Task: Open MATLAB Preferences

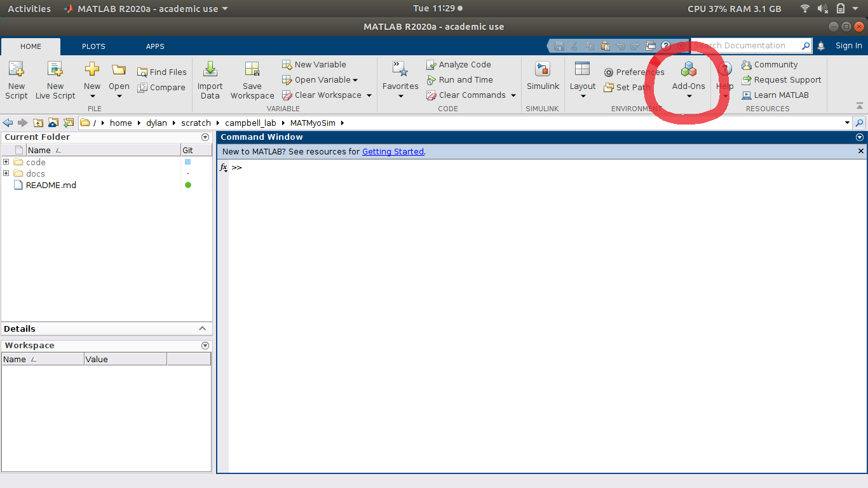Action: (x=634, y=72)
